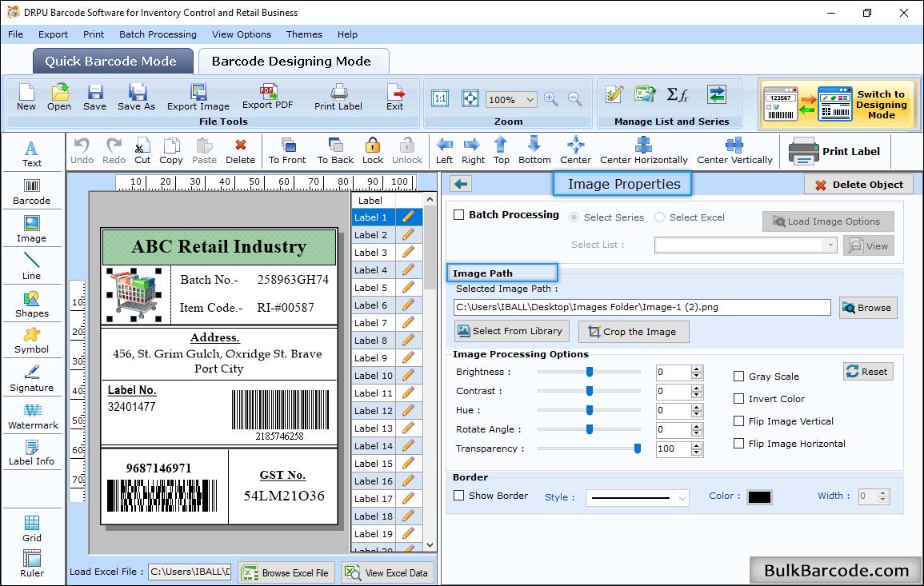Pick the Line drawing tool

pyautogui.click(x=32, y=266)
